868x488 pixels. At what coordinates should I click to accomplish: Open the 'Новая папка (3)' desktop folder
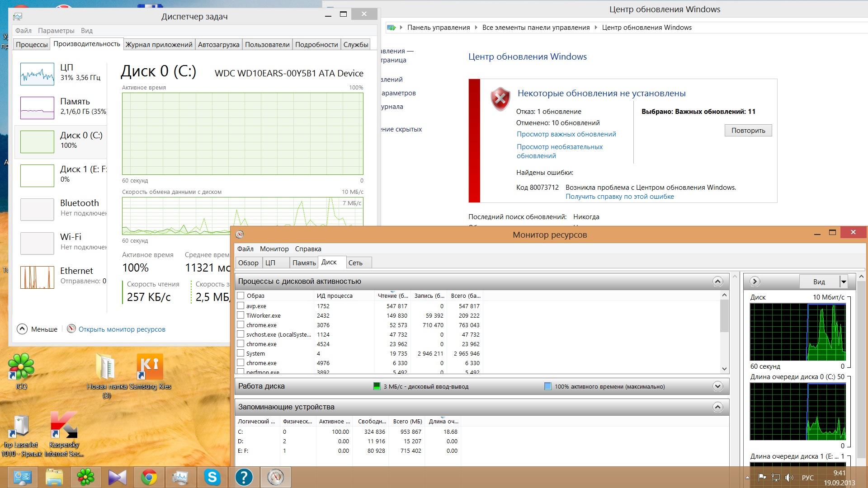tap(107, 376)
